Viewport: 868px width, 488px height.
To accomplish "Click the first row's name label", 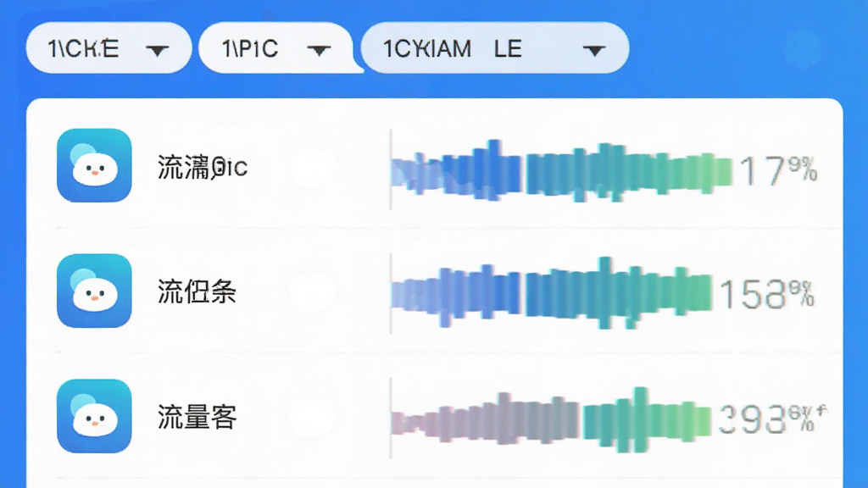I will coord(203,167).
